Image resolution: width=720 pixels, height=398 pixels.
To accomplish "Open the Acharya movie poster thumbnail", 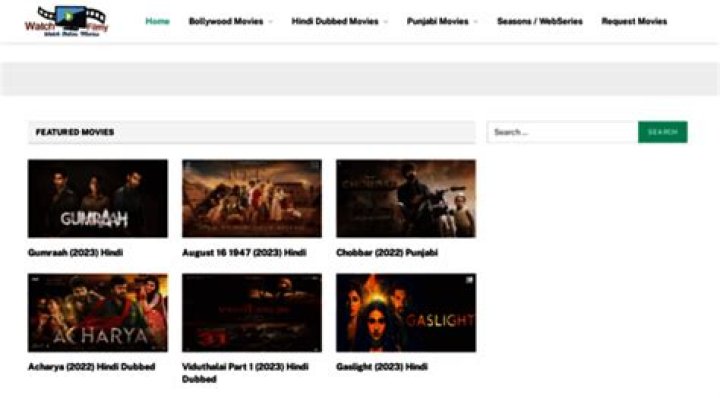I will coord(98,313).
